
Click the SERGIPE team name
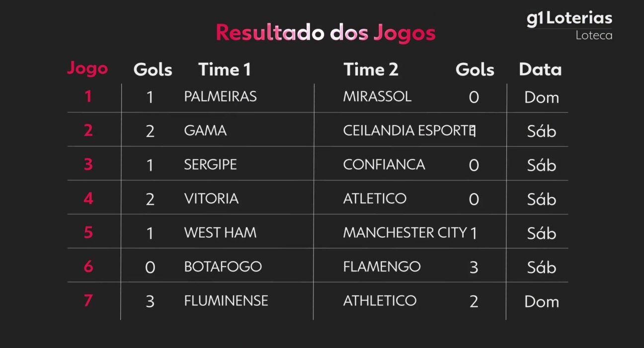[x=210, y=165]
